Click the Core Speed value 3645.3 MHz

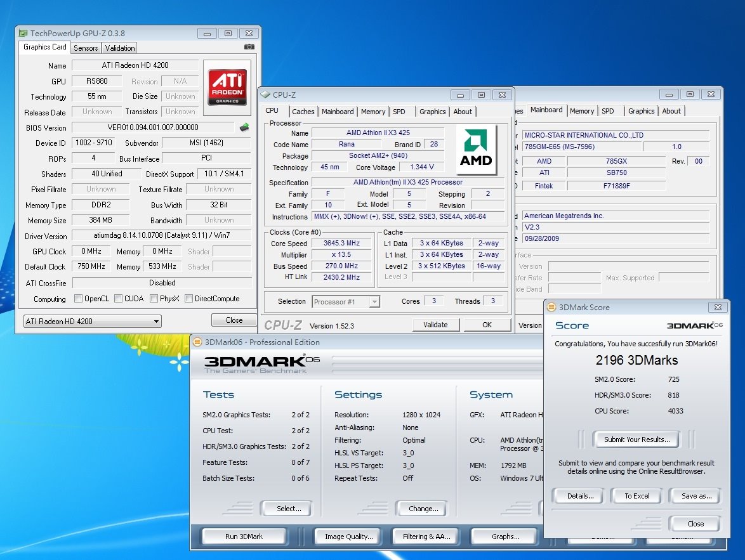[341, 243]
